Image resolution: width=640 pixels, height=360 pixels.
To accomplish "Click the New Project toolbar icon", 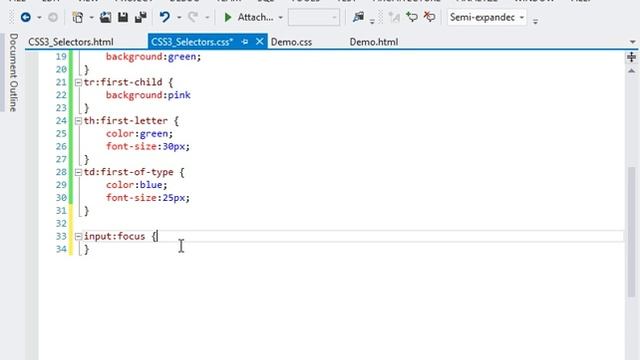I will coord(78,17).
